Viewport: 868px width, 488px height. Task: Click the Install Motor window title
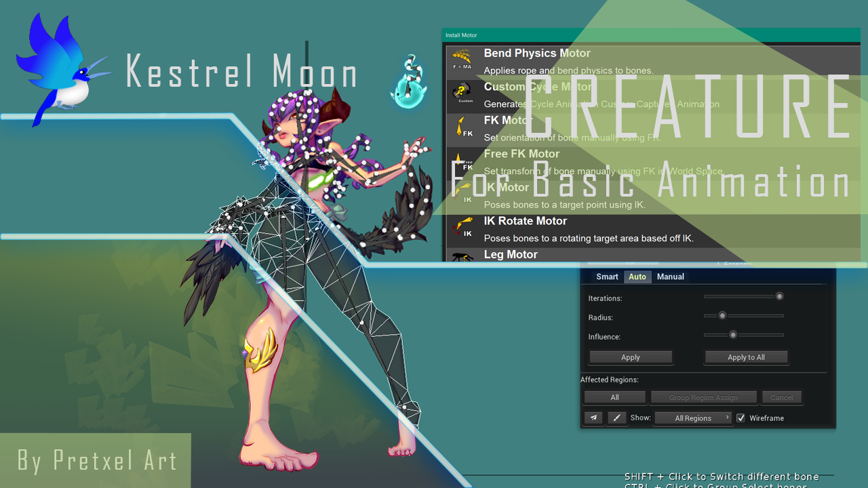[x=461, y=35]
